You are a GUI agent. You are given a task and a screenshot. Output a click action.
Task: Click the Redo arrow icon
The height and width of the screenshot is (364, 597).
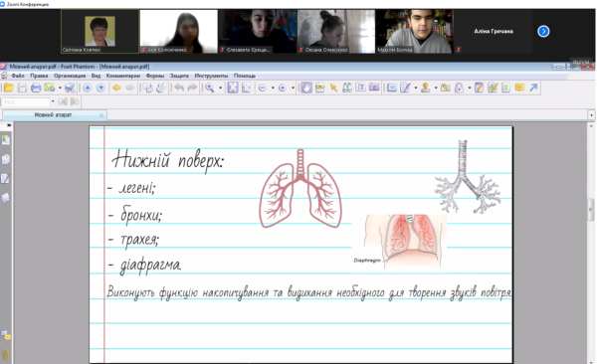pos(192,89)
